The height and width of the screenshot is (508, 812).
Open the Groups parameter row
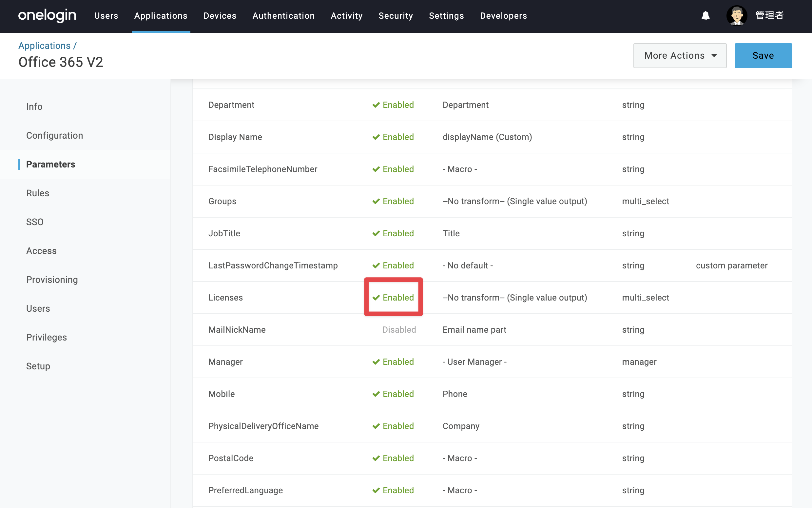click(492, 201)
